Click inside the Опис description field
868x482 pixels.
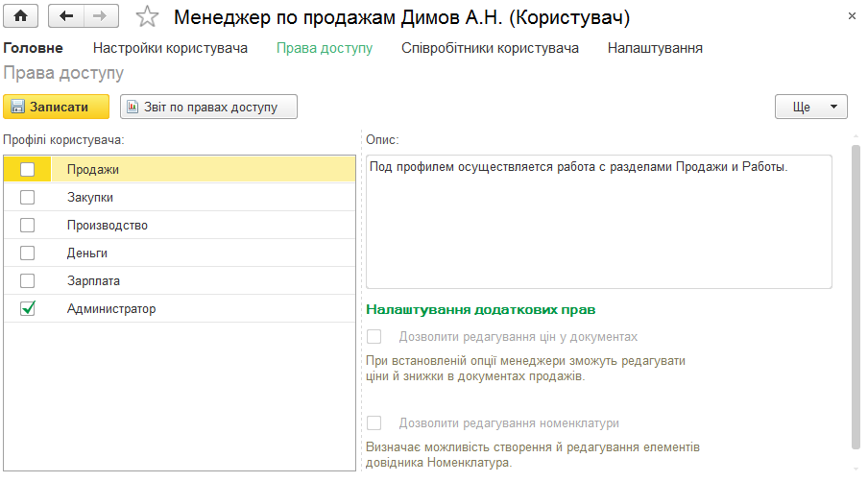click(599, 222)
